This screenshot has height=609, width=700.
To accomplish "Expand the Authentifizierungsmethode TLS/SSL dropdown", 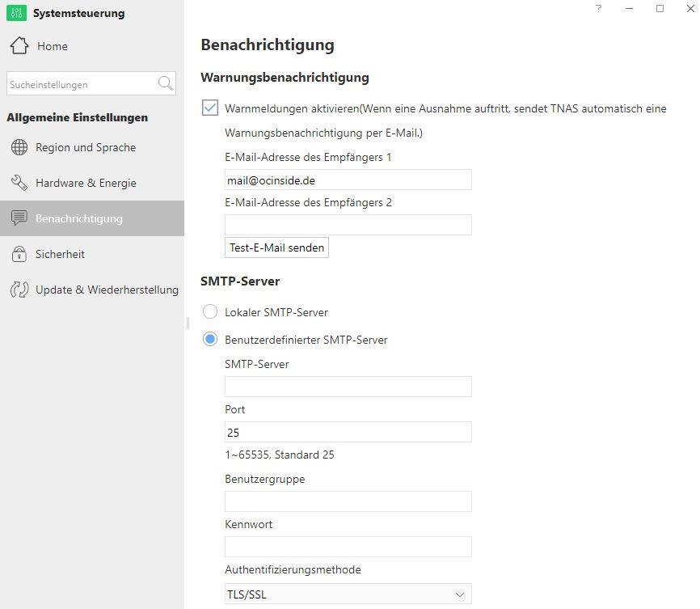I will [348, 595].
